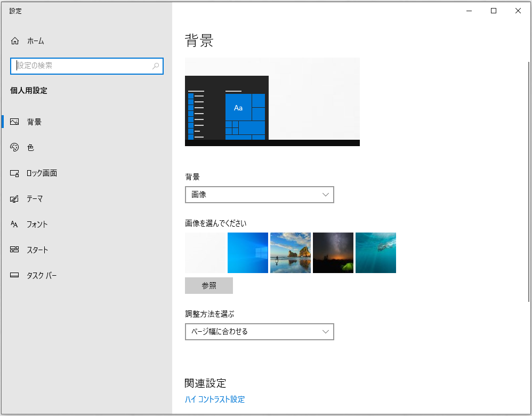Viewport: 532px width, 416px height.
Task: Choose the blue Windows logo wallpaper thumbnail
Action: point(248,253)
